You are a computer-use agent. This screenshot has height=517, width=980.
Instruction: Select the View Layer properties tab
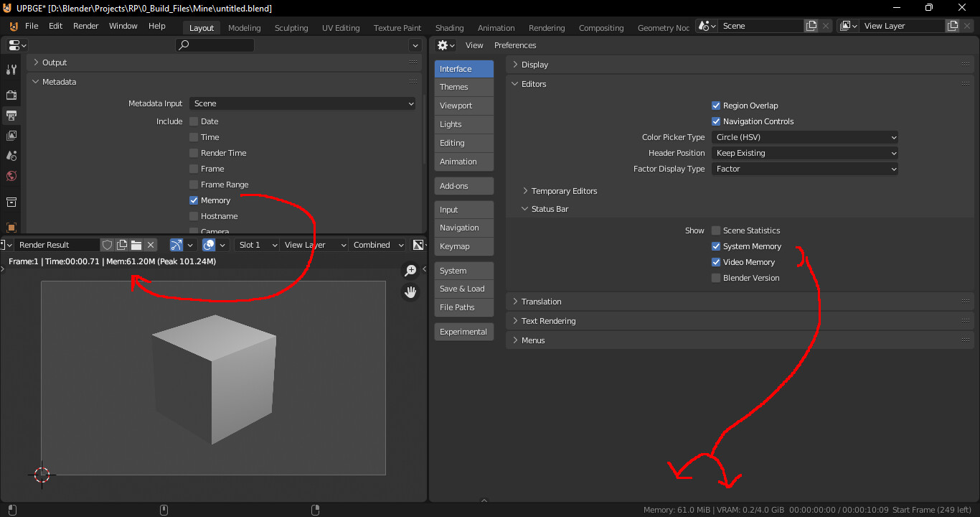(11, 135)
